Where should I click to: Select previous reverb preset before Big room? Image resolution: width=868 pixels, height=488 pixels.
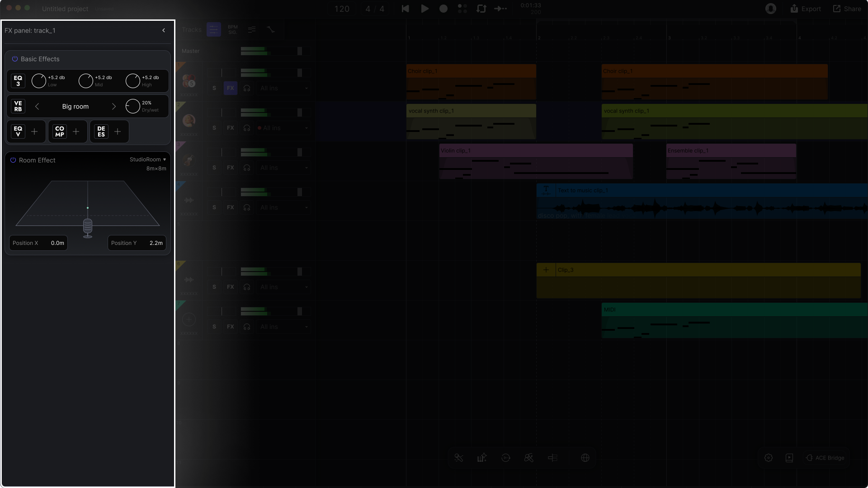click(x=37, y=107)
